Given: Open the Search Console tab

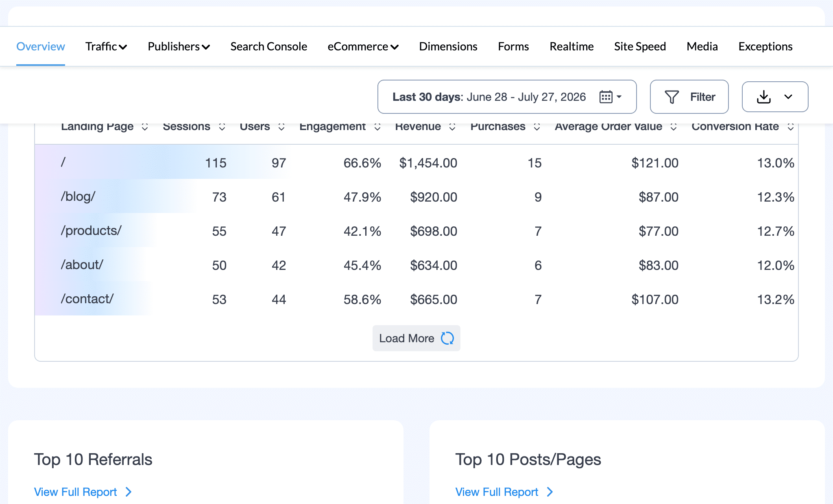Looking at the screenshot, I should tap(269, 46).
